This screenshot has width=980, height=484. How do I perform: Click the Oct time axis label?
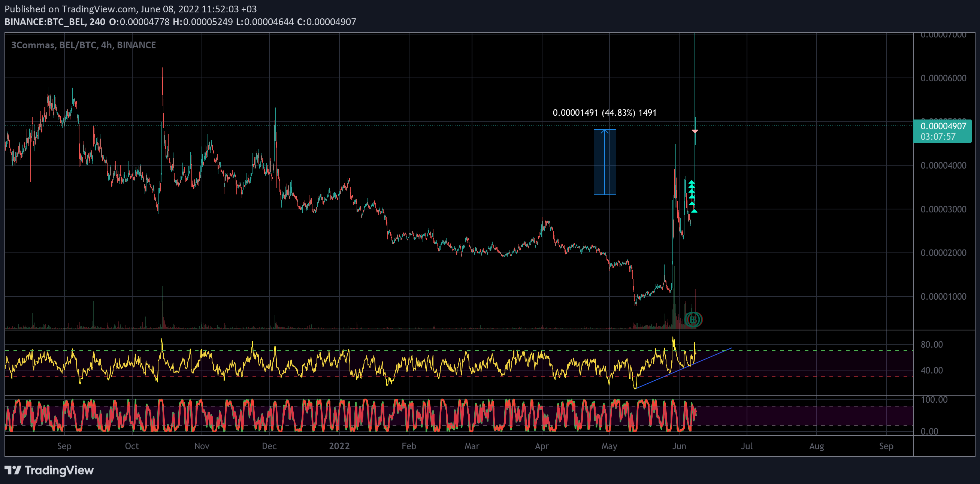132,446
